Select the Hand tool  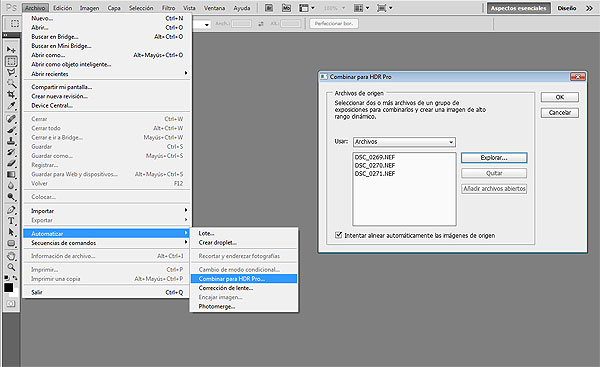11,256
